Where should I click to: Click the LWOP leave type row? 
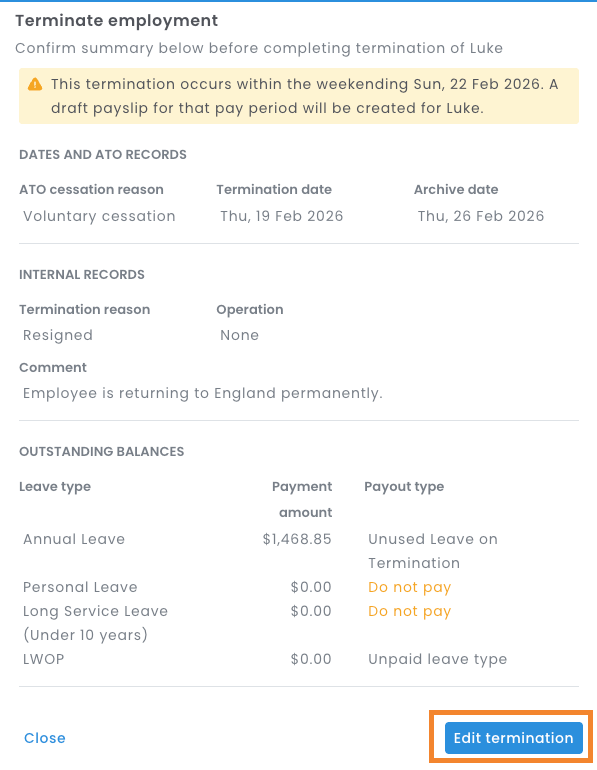click(x=299, y=659)
